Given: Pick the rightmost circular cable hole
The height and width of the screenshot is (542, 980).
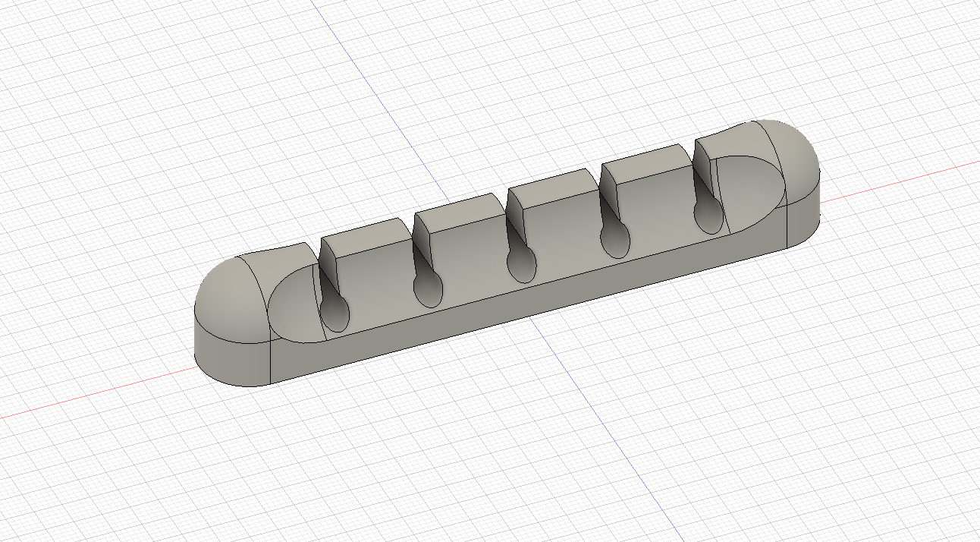Looking at the screenshot, I should [x=708, y=217].
